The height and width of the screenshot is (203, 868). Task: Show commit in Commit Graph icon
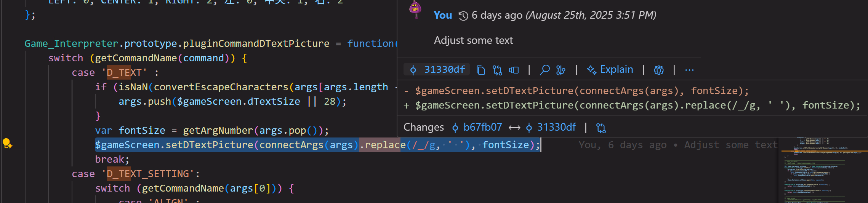coord(561,70)
